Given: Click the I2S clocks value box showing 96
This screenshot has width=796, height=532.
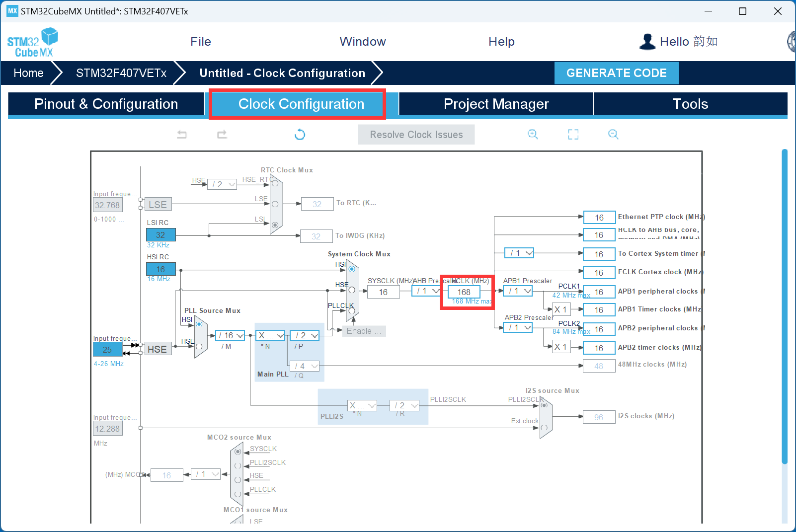Looking at the screenshot, I should tap(599, 417).
